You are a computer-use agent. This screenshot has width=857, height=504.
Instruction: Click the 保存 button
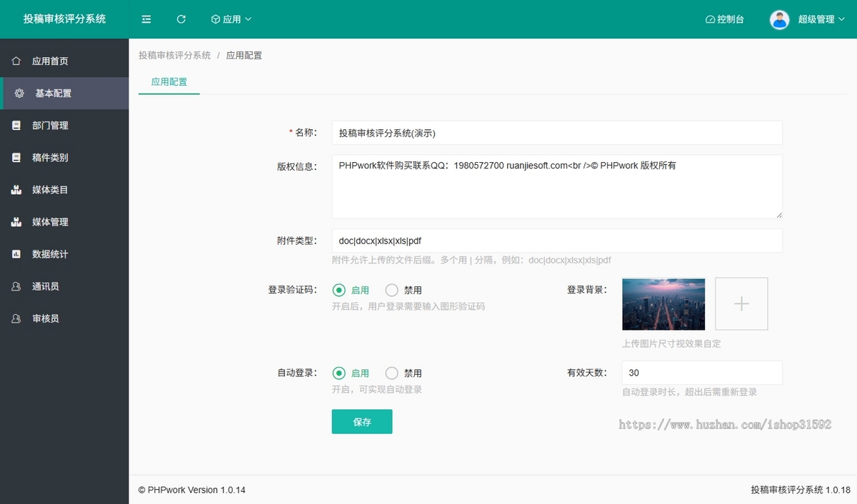tap(362, 422)
